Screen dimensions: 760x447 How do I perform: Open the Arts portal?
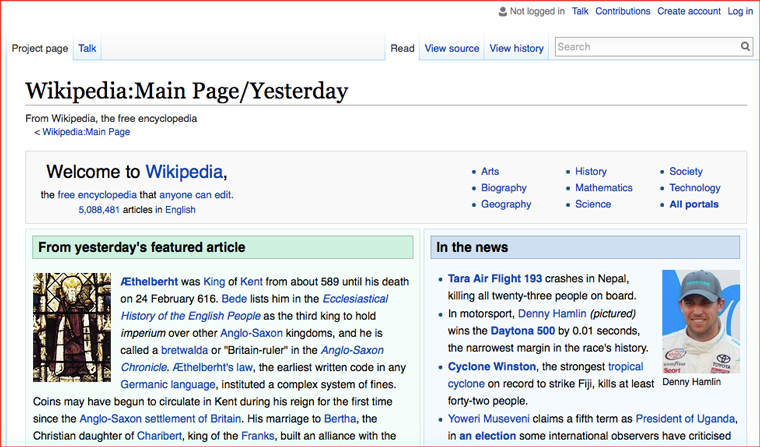pos(490,171)
